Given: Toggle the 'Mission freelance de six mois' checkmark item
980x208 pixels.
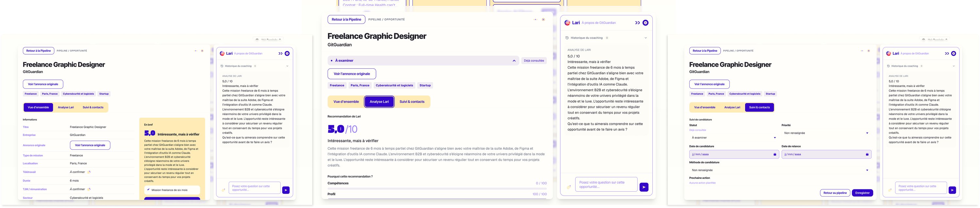Looking at the screenshot, I should pos(172,190).
